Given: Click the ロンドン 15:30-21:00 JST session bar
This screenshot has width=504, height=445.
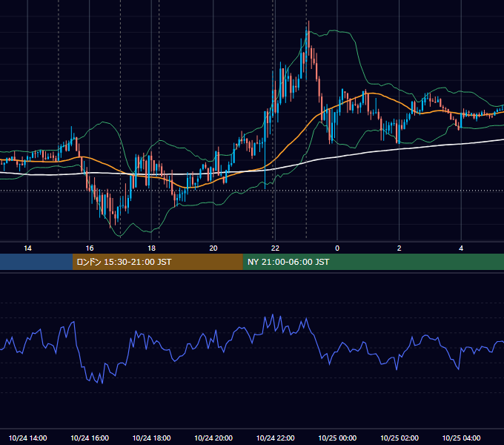Looking at the screenshot, I should click(157, 262).
